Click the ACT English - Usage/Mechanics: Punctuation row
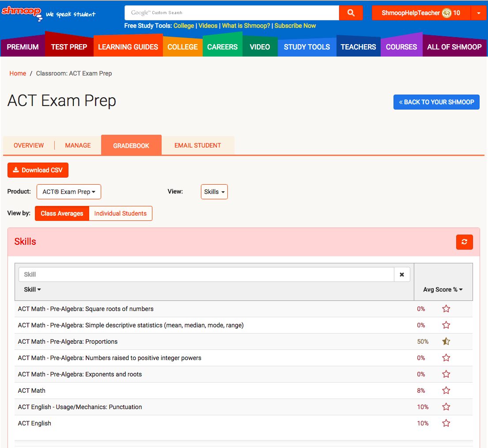 point(243,407)
